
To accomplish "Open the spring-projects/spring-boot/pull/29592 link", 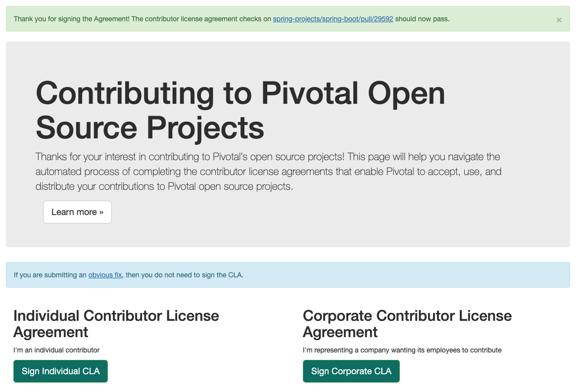I will pyautogui.click(x=333, y=19).
